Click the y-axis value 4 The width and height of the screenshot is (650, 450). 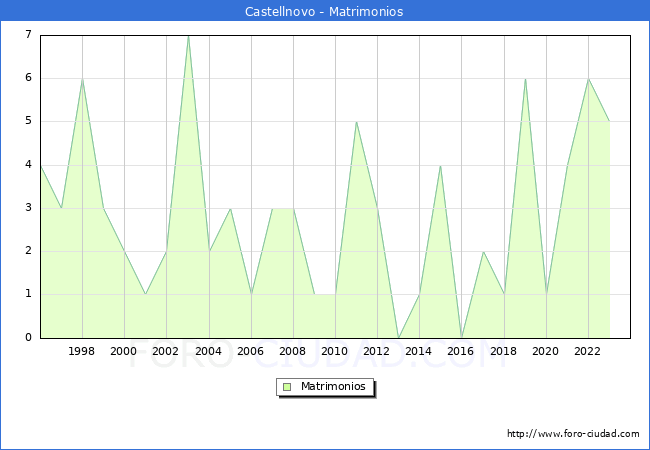[x=28, y=165]
